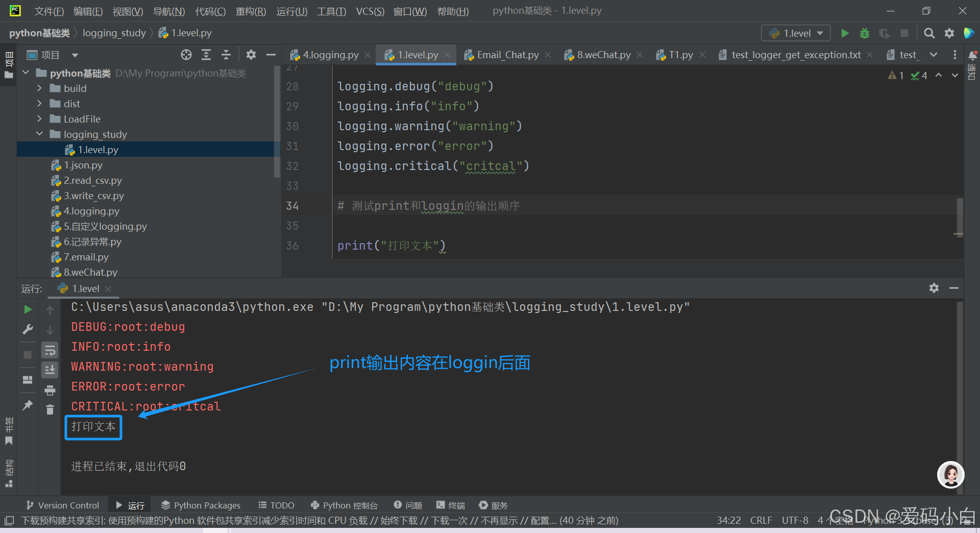The width and height of the screenshot is (980, 533).
Task: Hide the Project panel with minus icon
Action: coord(271,55)
